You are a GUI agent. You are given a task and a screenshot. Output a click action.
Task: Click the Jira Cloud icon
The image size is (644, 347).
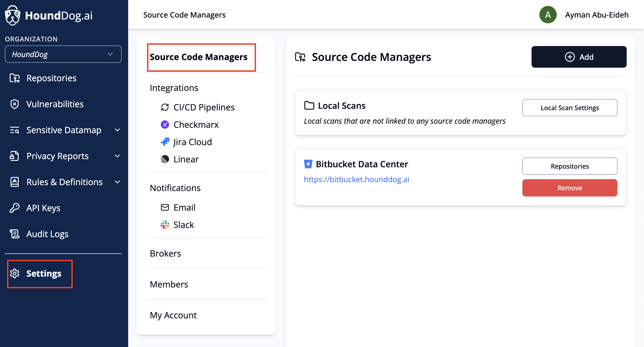tap(165, 142)
